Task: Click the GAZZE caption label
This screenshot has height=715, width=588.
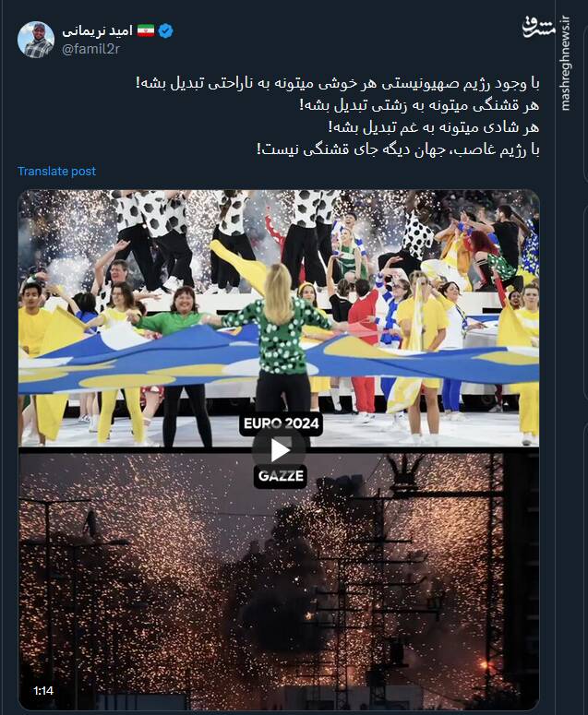Action: click(x=281, y=476)
